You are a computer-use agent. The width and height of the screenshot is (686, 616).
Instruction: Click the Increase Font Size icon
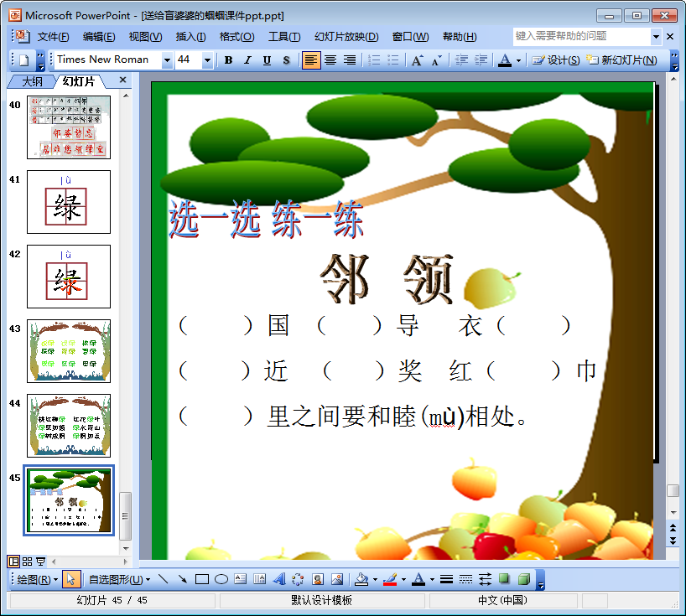[x=417, y=60]
